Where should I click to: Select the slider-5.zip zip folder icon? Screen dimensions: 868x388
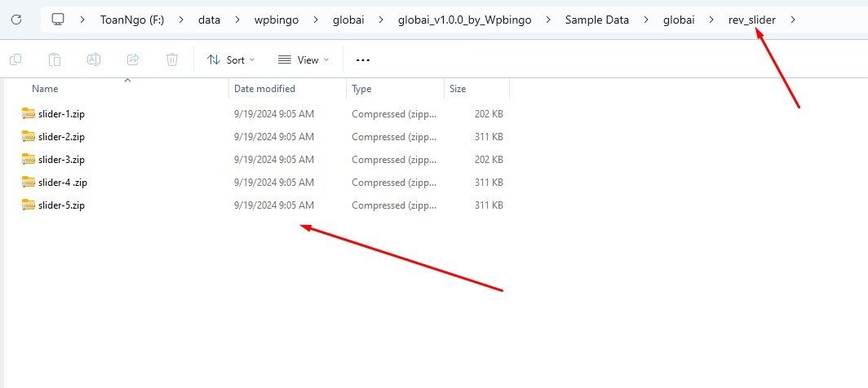(x=29, y=205)
